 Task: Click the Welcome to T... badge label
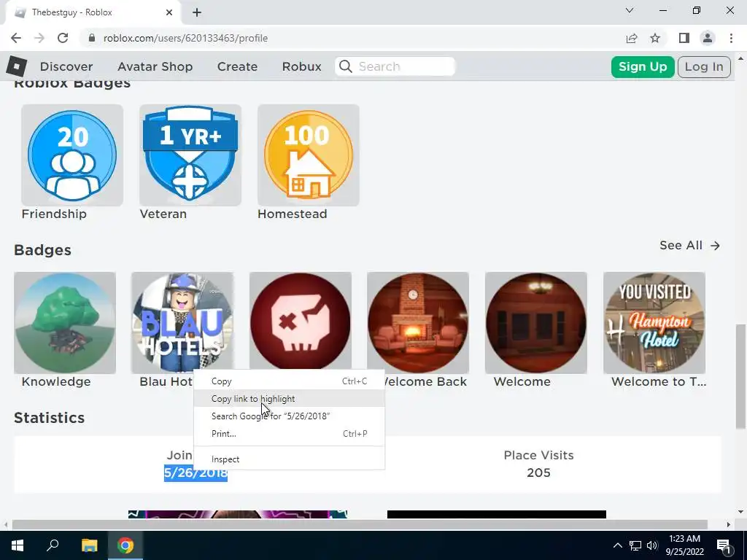click(659, 382)
